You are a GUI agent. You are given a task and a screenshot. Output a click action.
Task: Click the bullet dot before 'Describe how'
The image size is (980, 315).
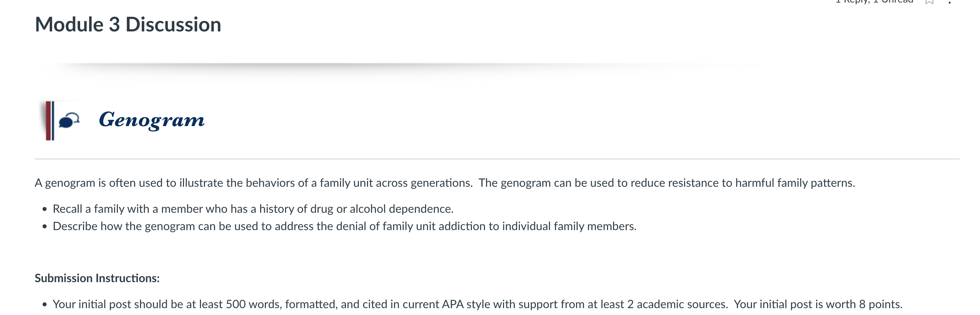(44, 226)
